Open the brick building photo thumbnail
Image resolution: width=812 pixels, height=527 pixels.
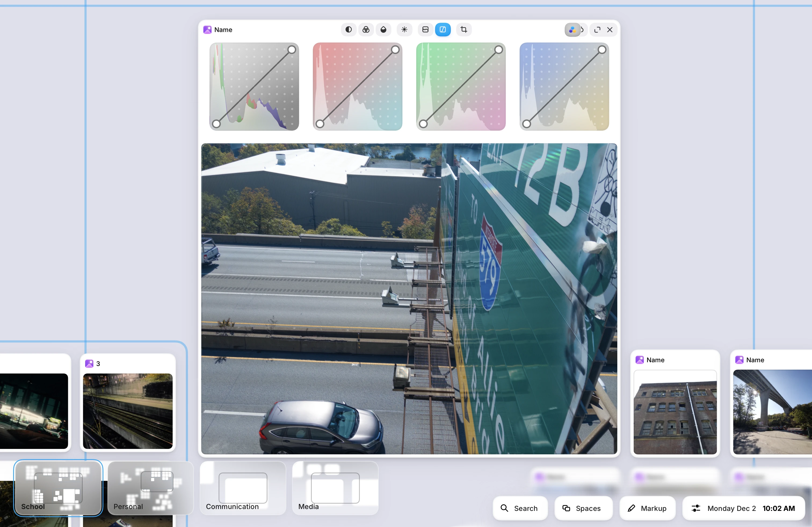[x=675, y=412]
